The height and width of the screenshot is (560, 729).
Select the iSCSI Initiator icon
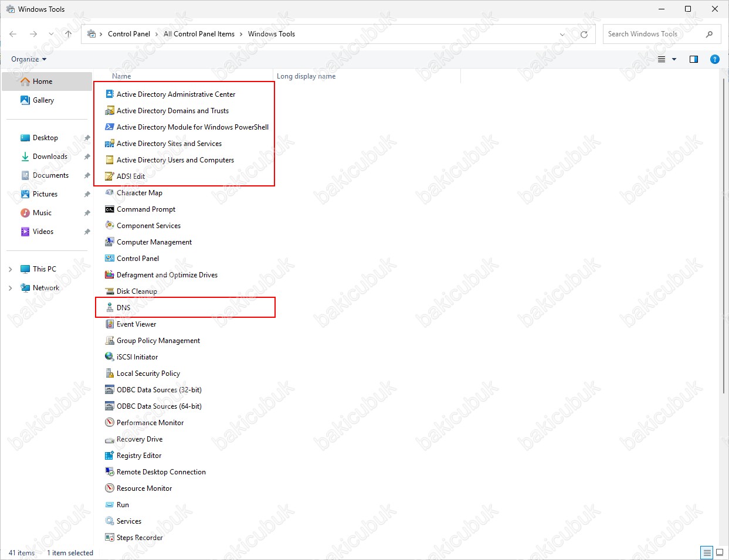tap(110, 357)
